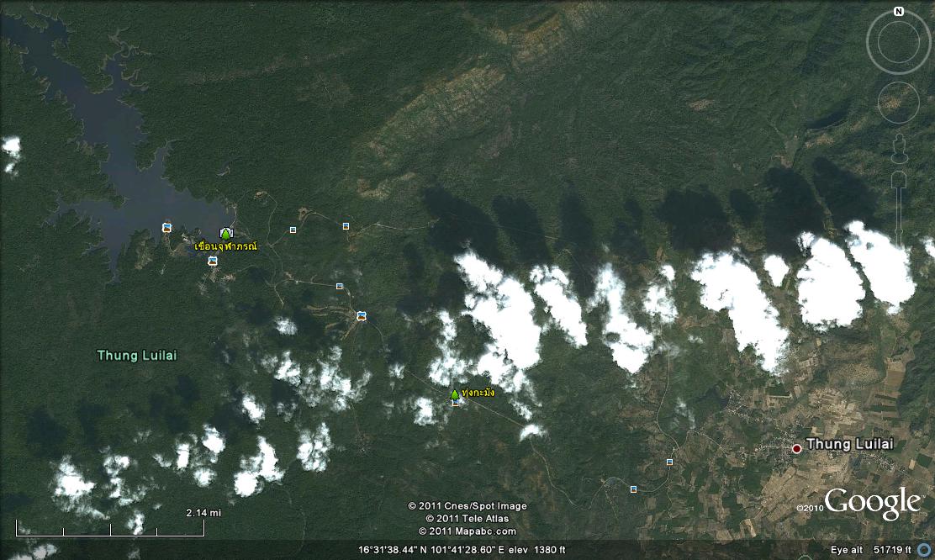
Task: Click the N north-up compass button
Action: pos(898,11)
